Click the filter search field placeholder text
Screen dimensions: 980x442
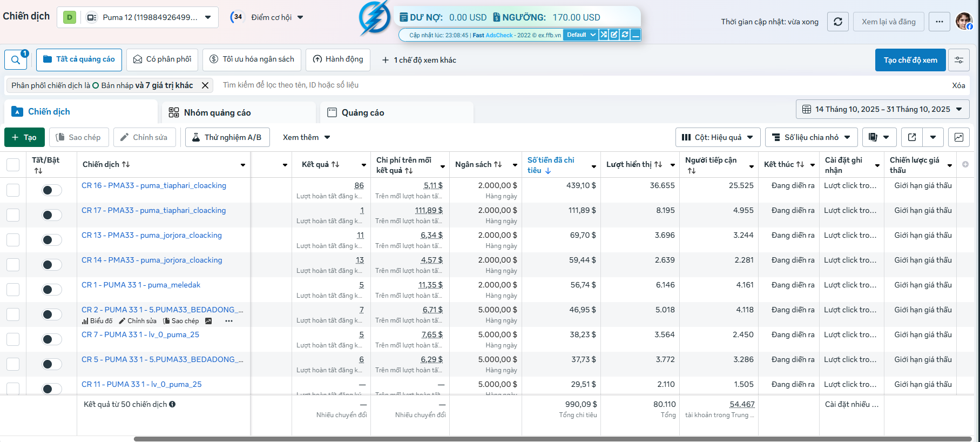(x=290, y=85)
